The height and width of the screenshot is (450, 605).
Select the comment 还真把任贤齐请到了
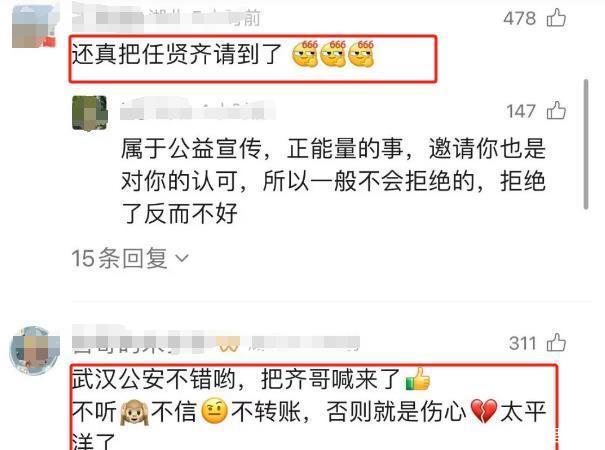pos(176,54)
